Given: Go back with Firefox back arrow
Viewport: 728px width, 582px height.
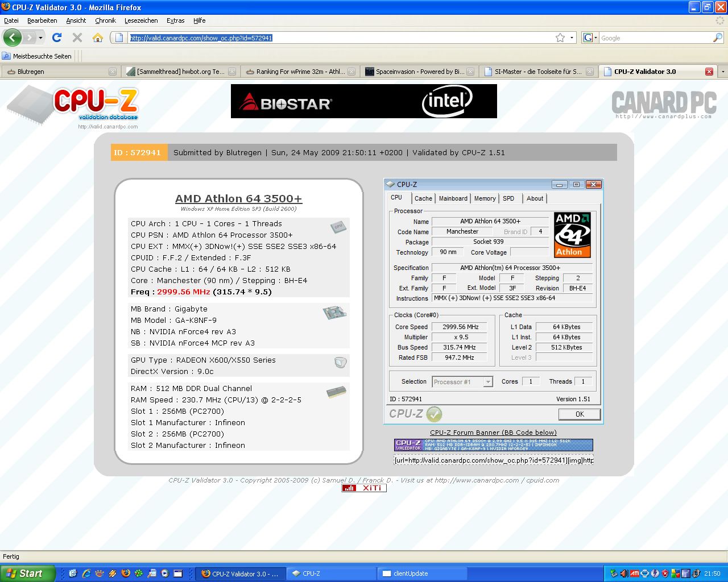Looking at the screenshot, I should (x=12, y=38).
